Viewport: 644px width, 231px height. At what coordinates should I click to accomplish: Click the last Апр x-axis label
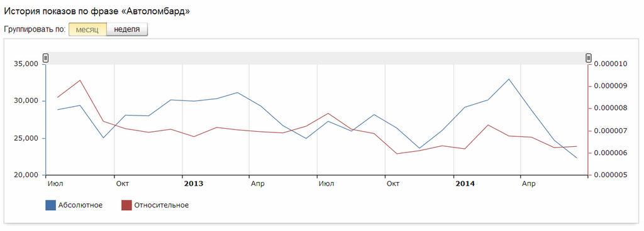pyautogui.click(x=528, y=183)
